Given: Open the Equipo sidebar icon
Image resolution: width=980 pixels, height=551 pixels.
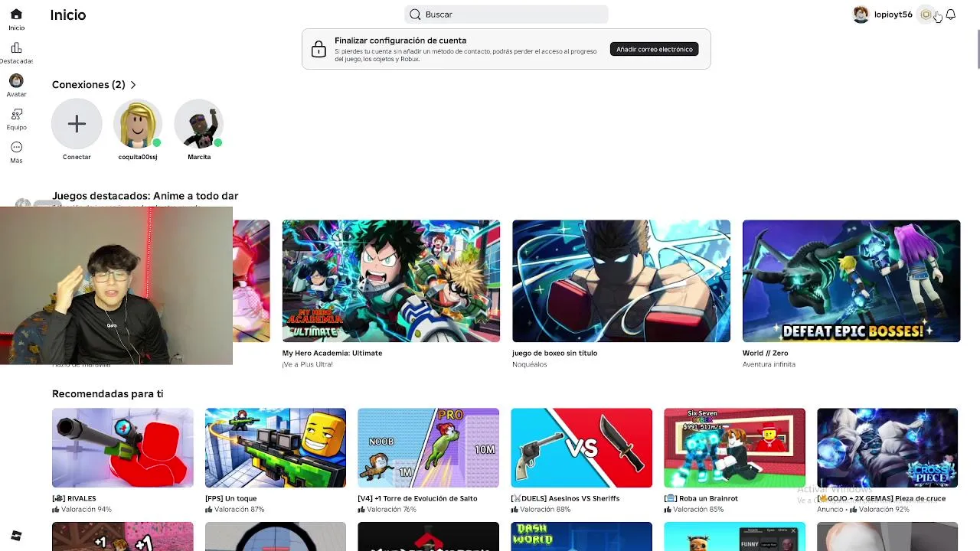Looking at the screenshot, I should point(16,114).
